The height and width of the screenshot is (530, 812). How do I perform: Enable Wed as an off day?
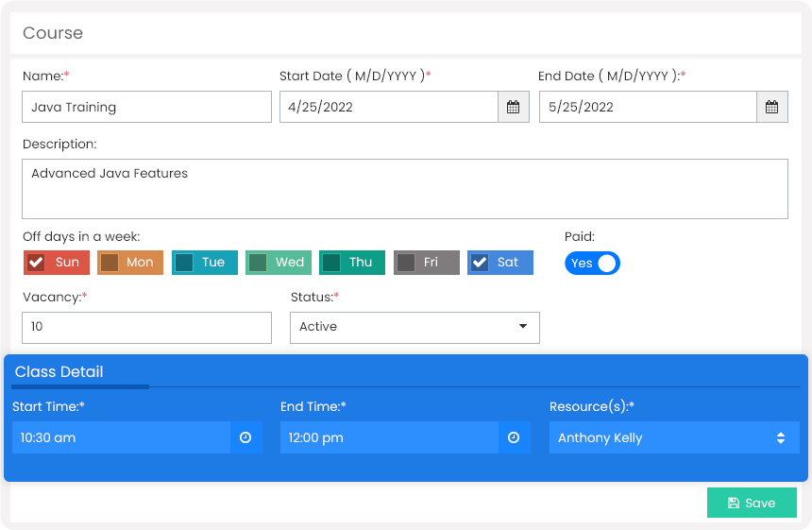pyautogui.click(x=258, y=262)
